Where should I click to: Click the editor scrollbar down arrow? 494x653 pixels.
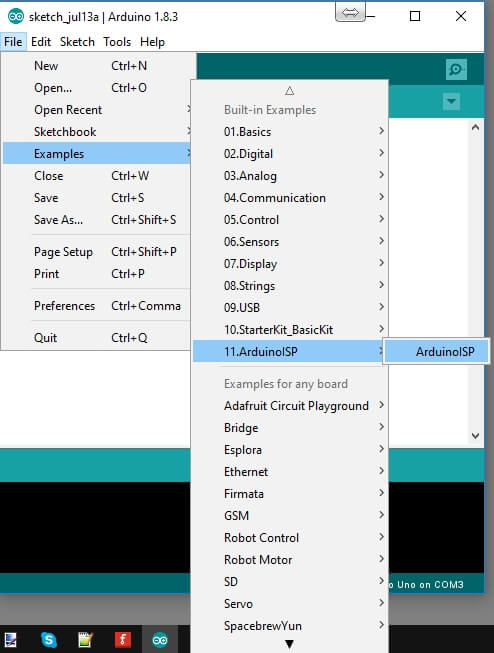[476, 436]
